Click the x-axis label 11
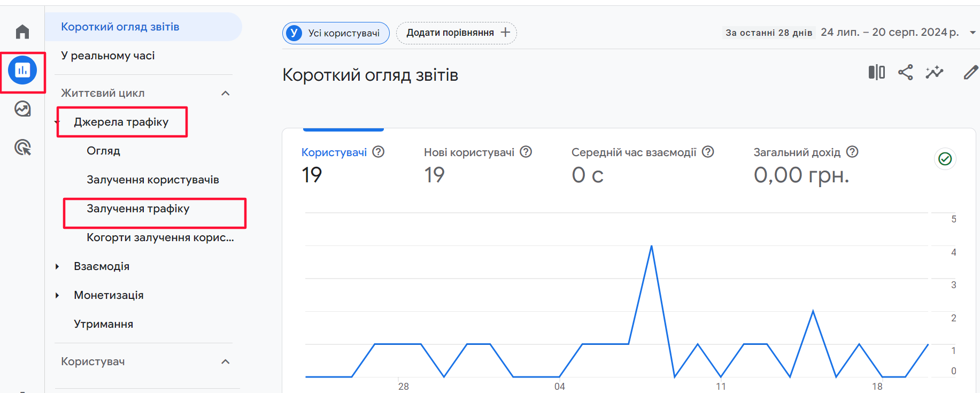This screenshot has height=393, width=980. coord(721,386)
